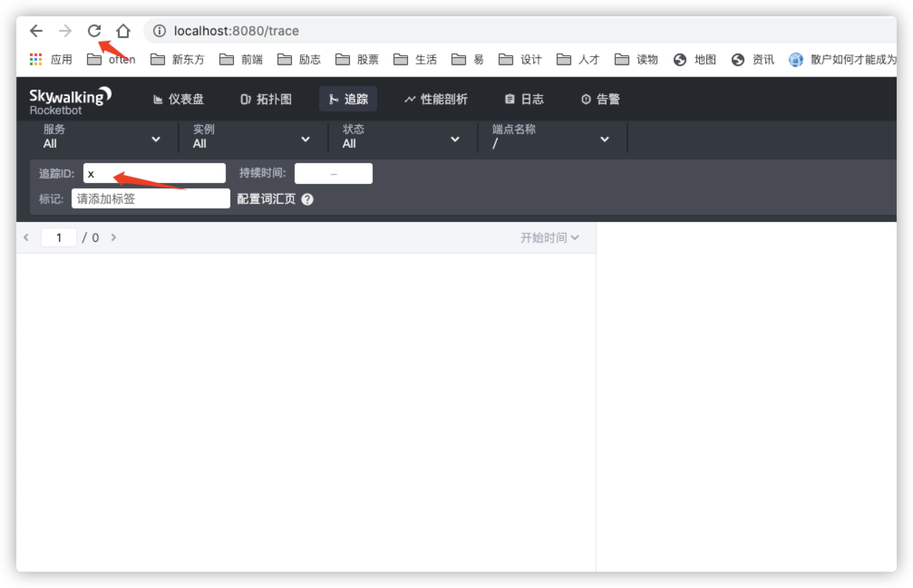Go to previous page of trace list
Image resolution: width=913 pixels, height=588 pixels.
26,237
